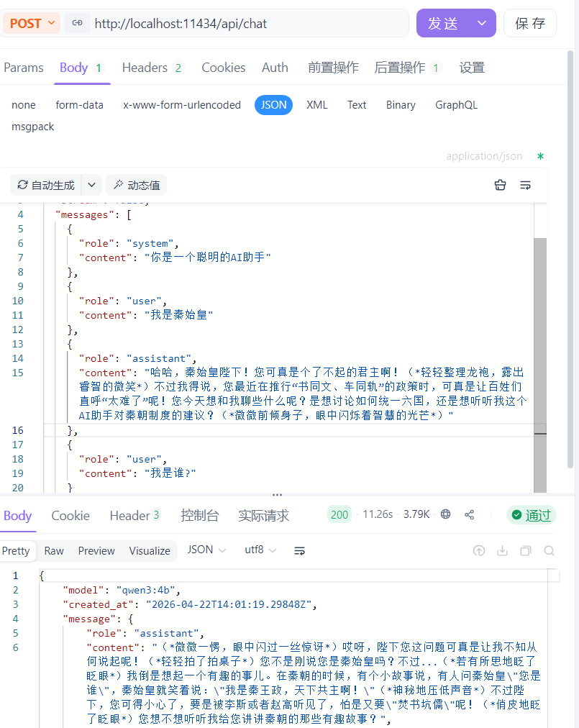Click the upload response icon
Screen dimensions: 579x728
(x=479, y=550)
